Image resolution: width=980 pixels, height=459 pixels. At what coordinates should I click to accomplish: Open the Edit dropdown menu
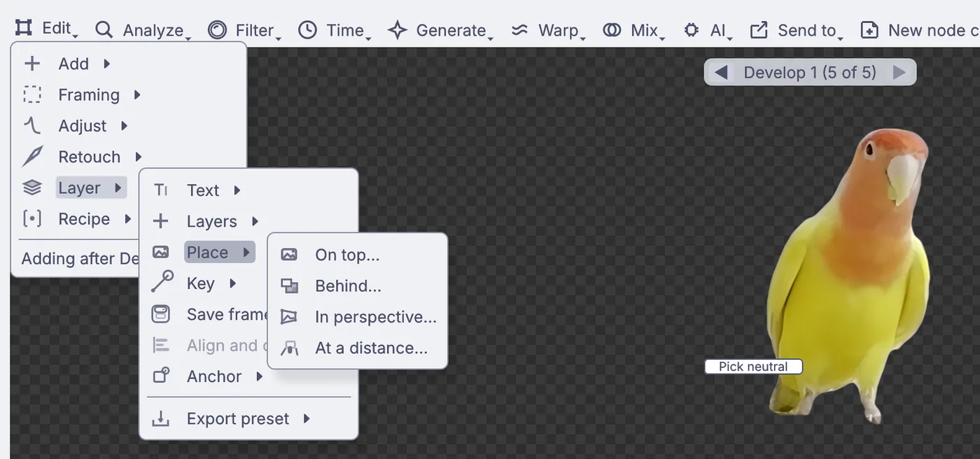pos(47,29)
